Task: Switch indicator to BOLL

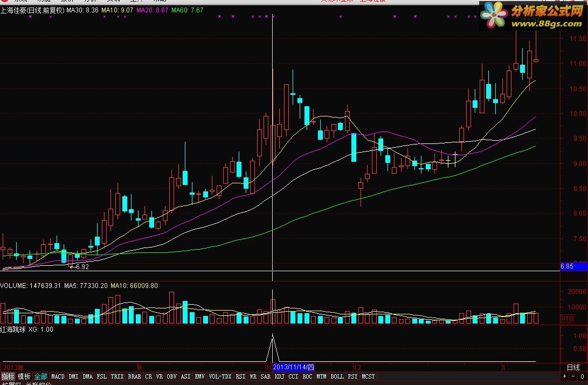Action: pyautogui.click(x=337, y=376)
